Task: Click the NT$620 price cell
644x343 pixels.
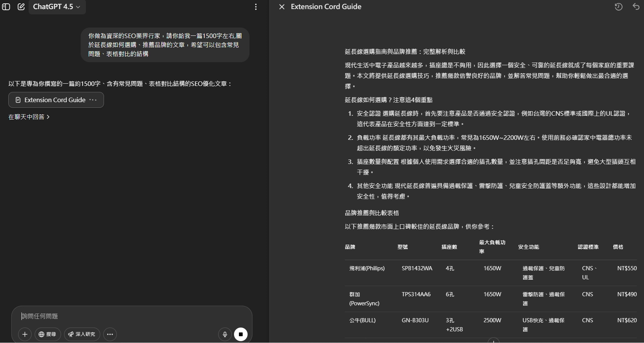Action: pos(627,320)
